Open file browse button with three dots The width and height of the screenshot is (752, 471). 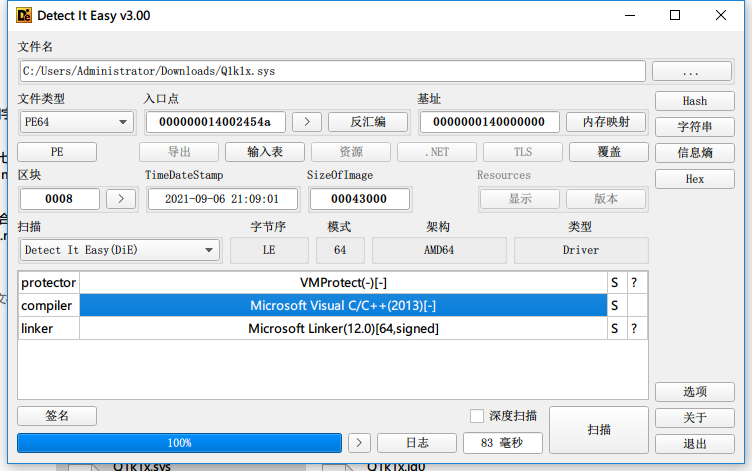pyautogui.click(x=692, y=71)
